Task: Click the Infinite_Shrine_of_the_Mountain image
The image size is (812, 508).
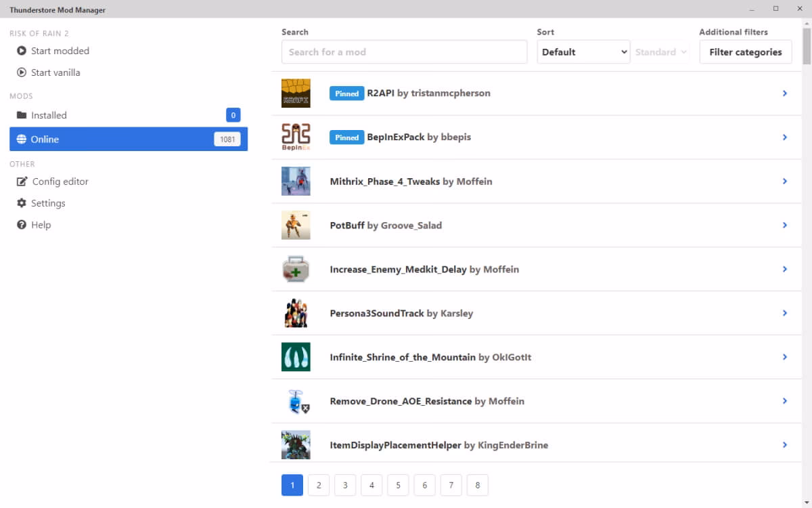Action: (296, 357)
